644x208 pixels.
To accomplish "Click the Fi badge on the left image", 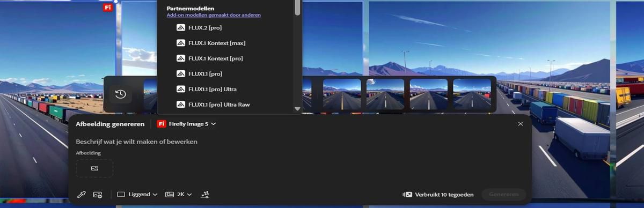I will tap(108, 7).
